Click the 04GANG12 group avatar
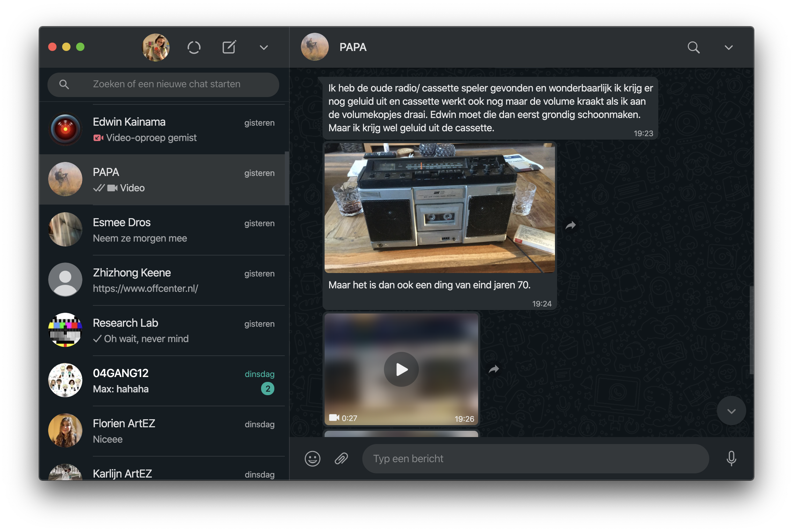The width and height of the screenshot is (793, 532). click(x=65, y=380)
